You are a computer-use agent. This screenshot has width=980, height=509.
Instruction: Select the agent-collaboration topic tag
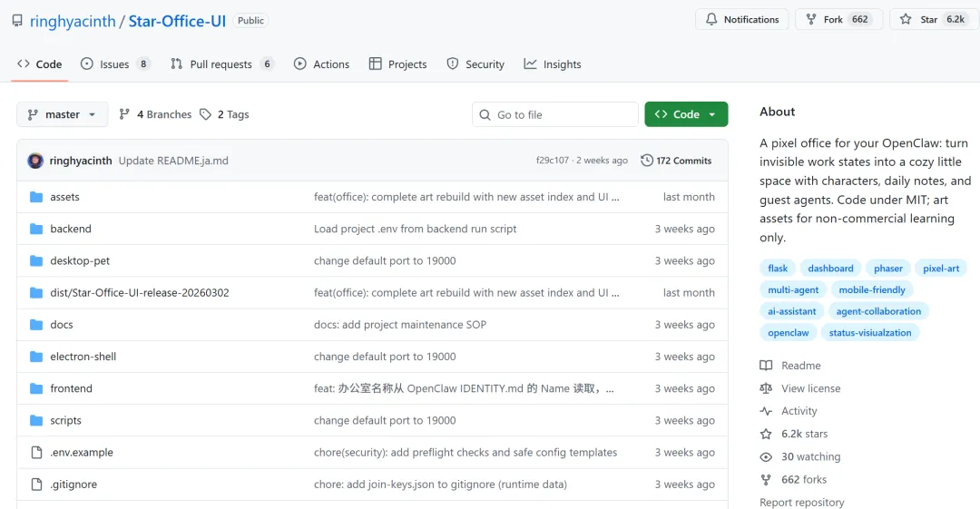click(x=878, y=311)
